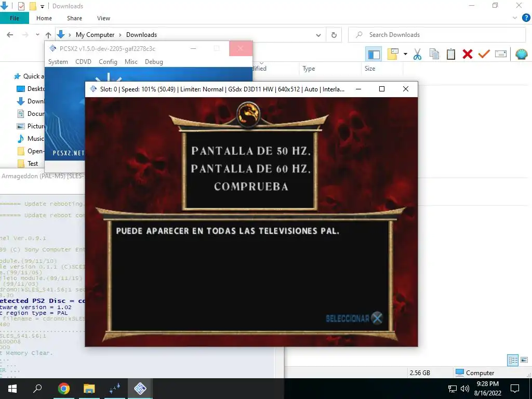
Task: Expand the chevron after My Computer in address bar
Action: (x=120, y=35)
